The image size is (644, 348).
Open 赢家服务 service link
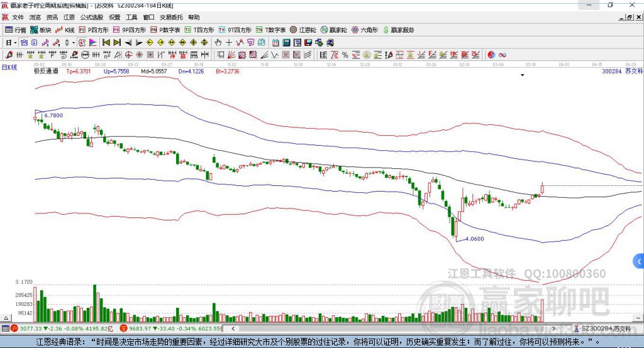[398, 30]
